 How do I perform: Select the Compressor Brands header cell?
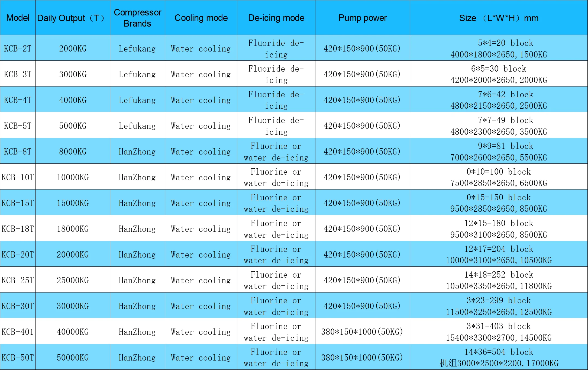[x=137, y=18]
